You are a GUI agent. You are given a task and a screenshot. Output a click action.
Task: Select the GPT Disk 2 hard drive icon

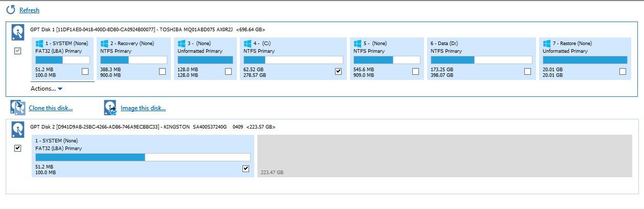tap(18, 130)
